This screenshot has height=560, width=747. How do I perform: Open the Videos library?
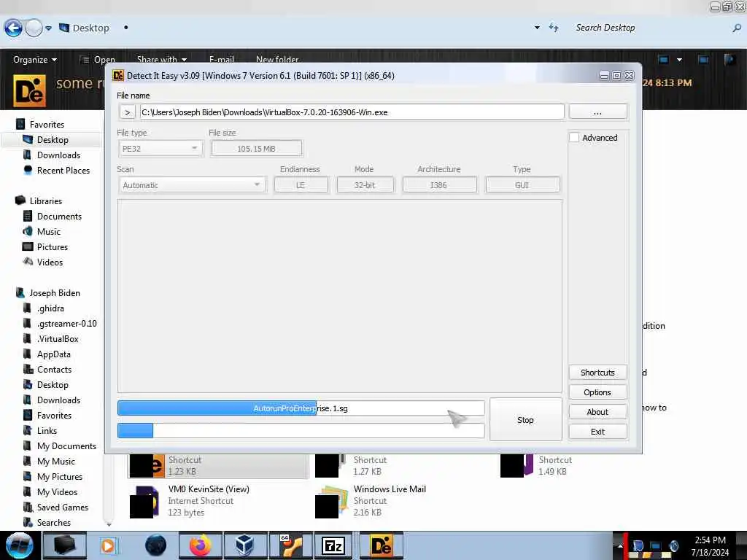click(x=50, y=262)
